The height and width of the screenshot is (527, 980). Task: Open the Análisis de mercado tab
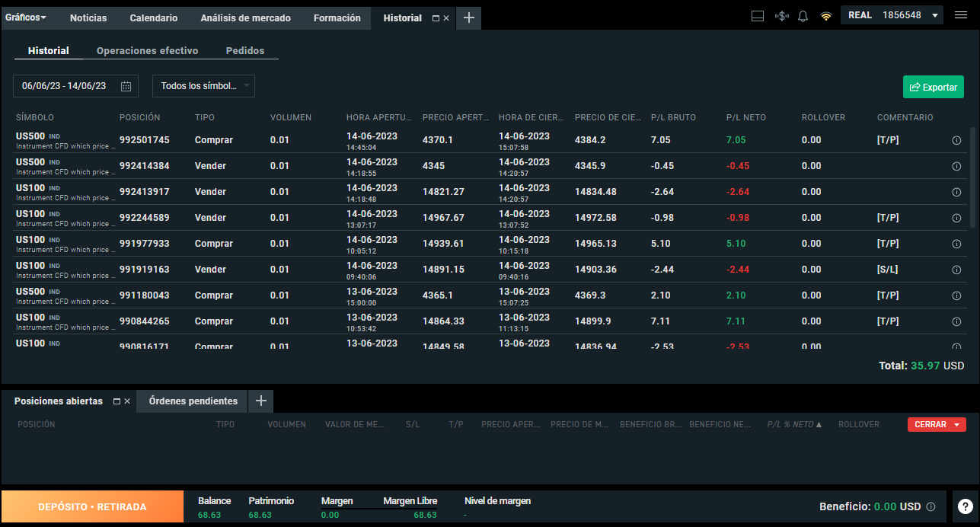click(x=246, y=18)
